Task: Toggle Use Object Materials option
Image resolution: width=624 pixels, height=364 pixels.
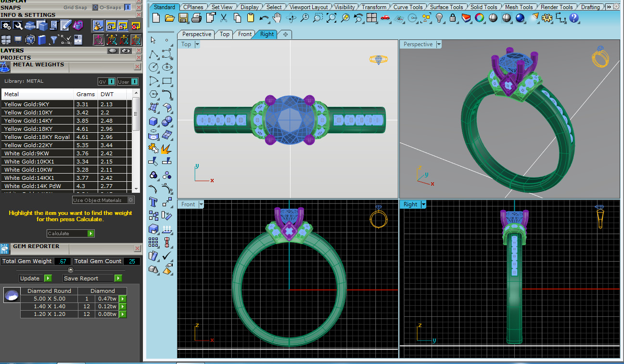Action: [103, 200]
